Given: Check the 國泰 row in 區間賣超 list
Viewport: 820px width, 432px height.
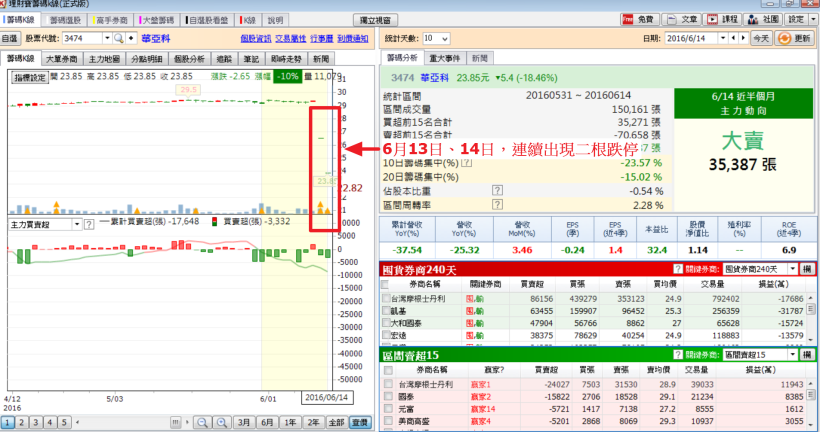Looking at the screenshot, I should click(x=387, y=395).
